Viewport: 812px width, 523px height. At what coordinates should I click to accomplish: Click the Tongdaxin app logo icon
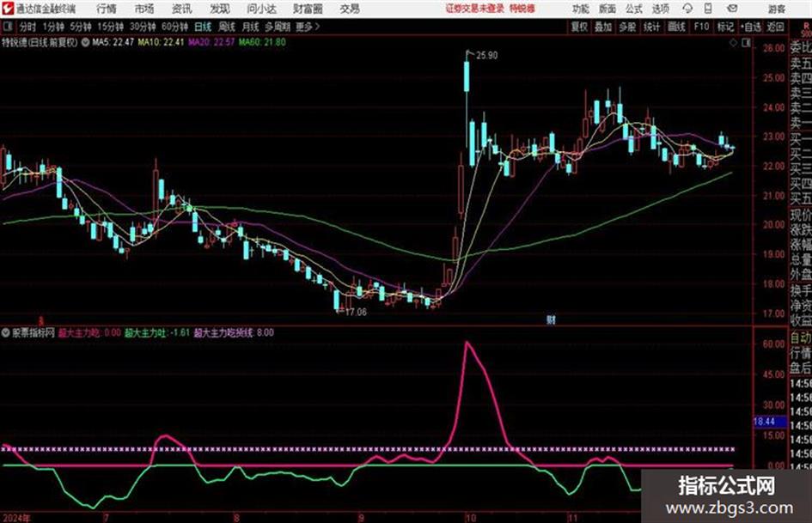[8, 9]
